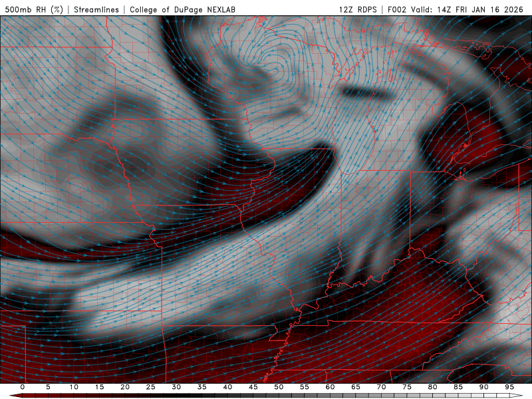This screenshot has width=532, height=399.
Task: Click the "55" value on the color scale
Action: [x=305, y=387]
